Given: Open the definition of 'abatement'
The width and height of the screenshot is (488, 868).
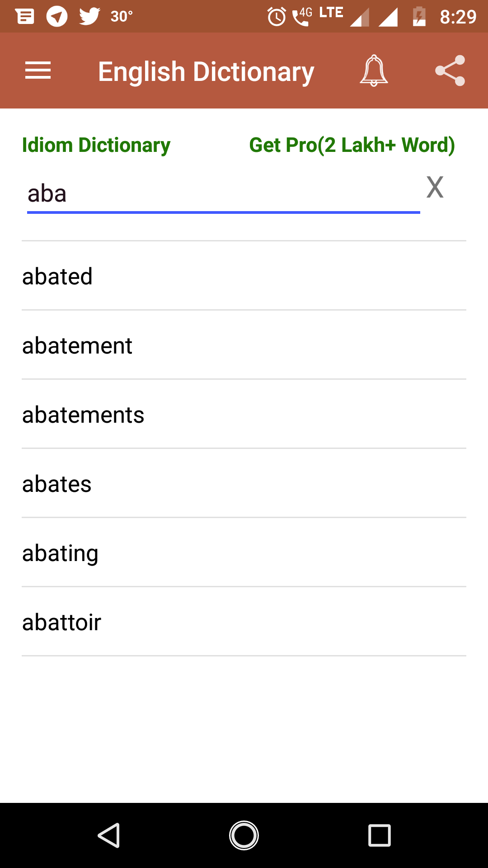Looking at the screenshot, I should pos(77,345).
